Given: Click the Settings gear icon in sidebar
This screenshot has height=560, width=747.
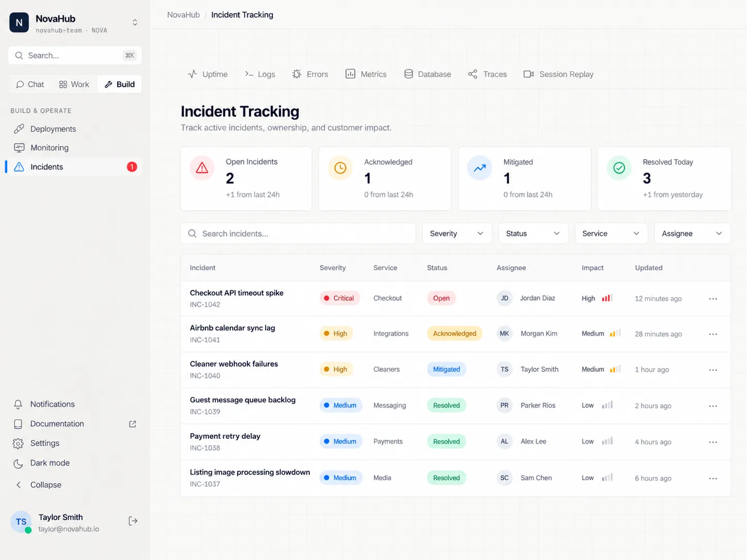Looking at the screenshot, I should click(18, 443).
